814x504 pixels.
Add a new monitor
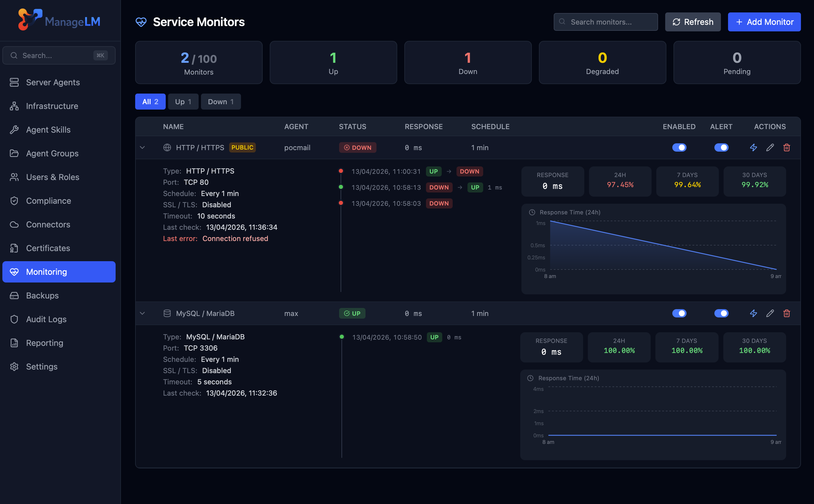coord(764,22)
